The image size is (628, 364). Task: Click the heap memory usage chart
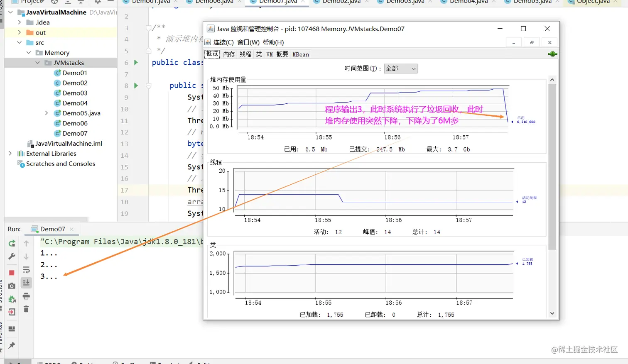(x=373, y=110)
